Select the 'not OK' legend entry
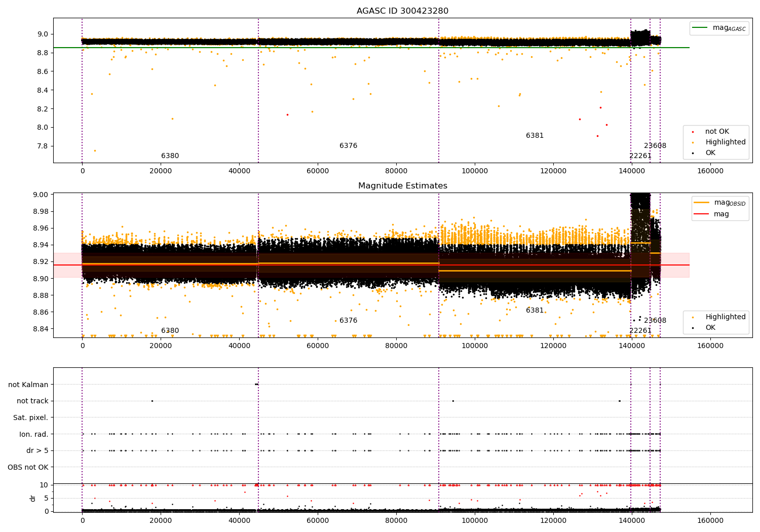Image resolution: width=760 pixels, height=532 pixels. (717, 132)
